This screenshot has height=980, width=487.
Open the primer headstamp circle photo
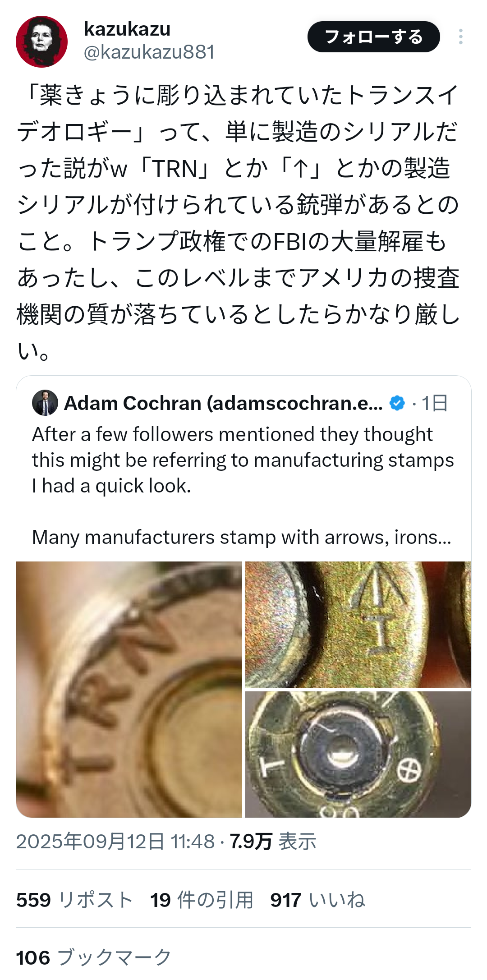358,755
